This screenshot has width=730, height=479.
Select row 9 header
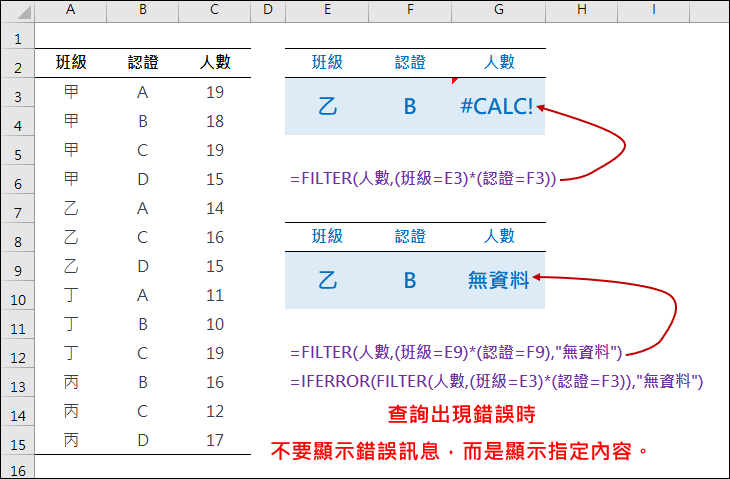pyautogui.click(x=18, y=267)
